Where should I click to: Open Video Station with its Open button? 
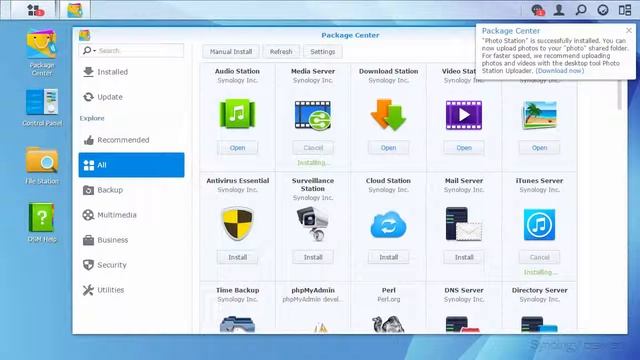pyautogui.click(x=464, y=148)
